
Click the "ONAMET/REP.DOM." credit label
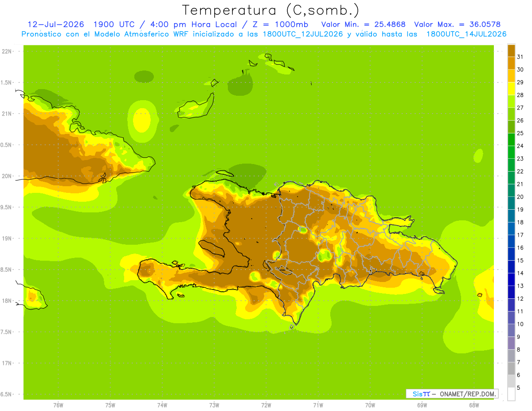(x=467, y=394)
